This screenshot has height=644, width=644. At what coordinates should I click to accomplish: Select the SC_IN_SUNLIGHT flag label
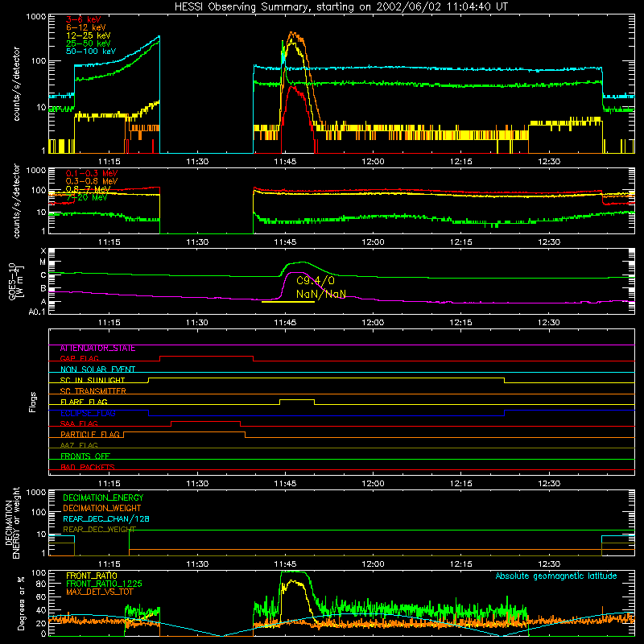point(93,380)
